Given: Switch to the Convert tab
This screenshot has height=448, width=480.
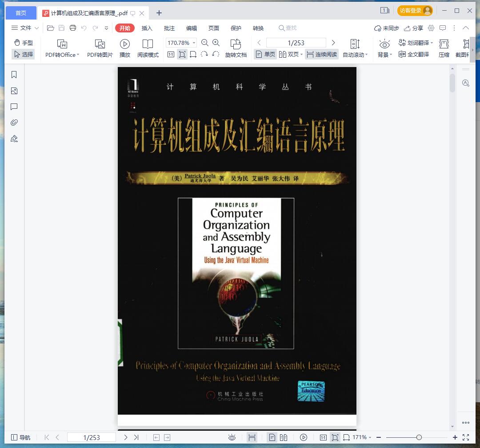Looking at the screenshot, I should tap(258, 28).
